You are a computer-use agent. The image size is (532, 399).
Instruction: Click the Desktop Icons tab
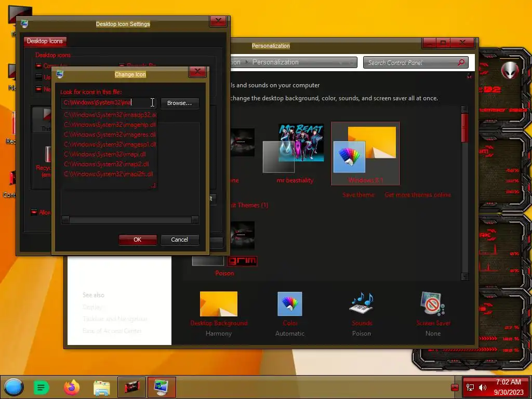tap(45, 41)
